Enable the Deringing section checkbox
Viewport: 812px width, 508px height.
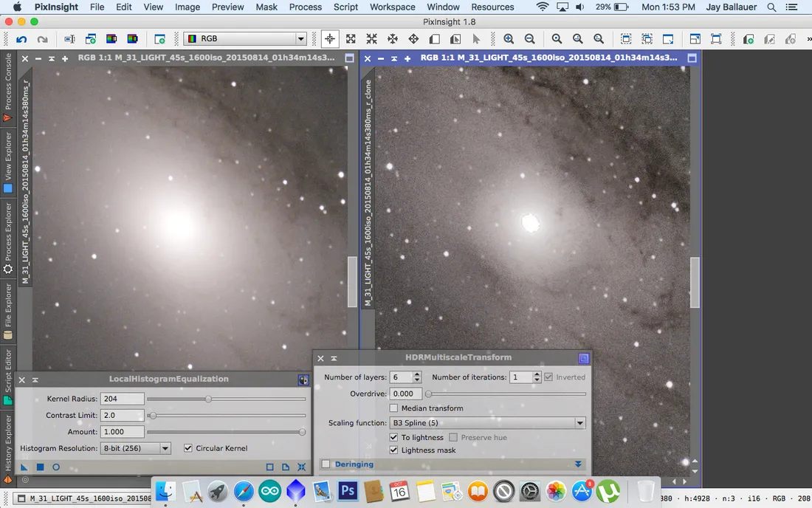[326, 464]
